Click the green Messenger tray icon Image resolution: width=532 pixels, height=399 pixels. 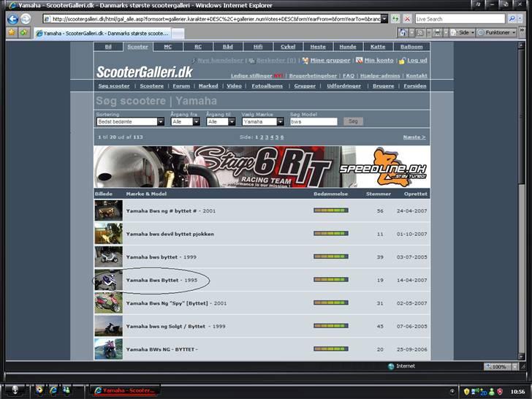pyautogui.click(x=491, y=392)
